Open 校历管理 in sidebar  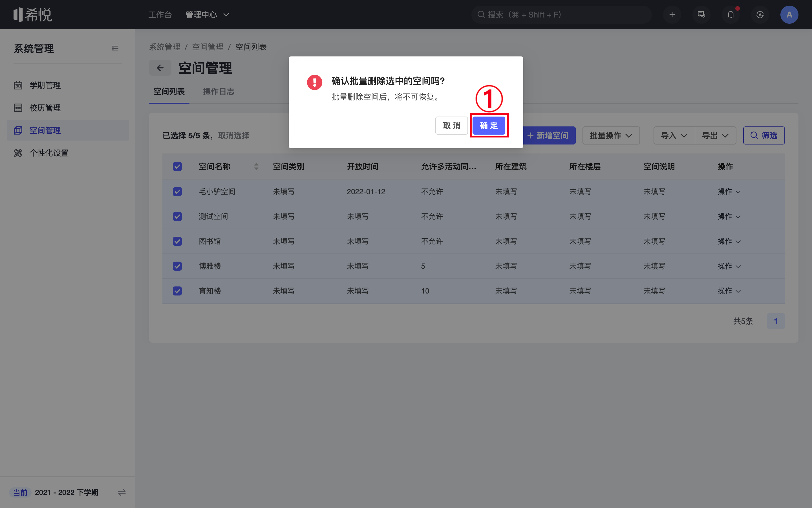(x=68, y=108)
